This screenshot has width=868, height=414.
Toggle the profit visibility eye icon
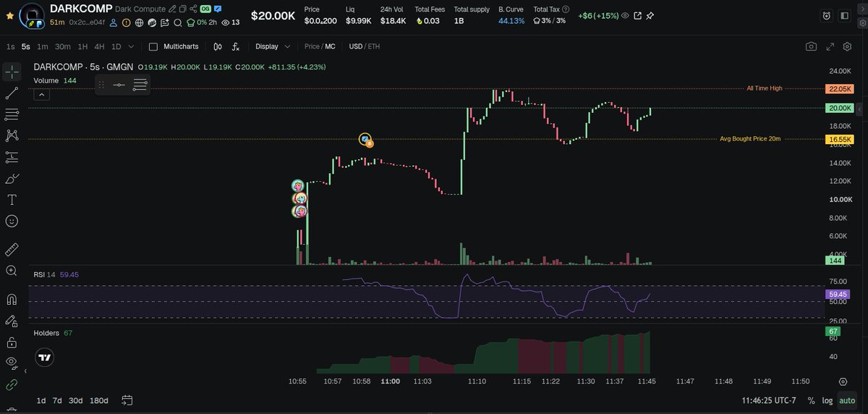625,15
